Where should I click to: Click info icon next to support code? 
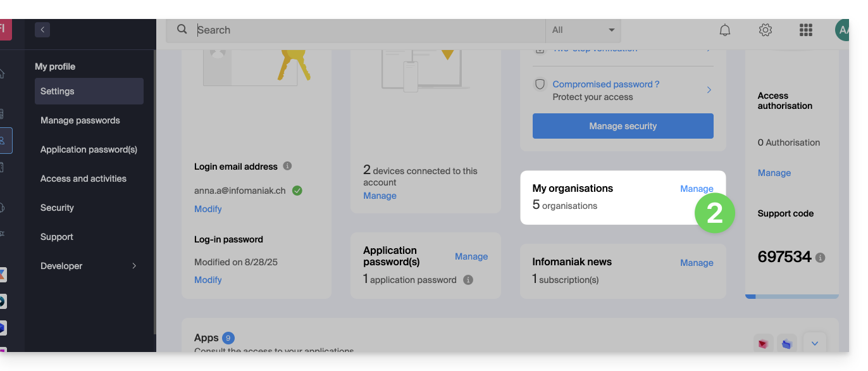(821, 258)
